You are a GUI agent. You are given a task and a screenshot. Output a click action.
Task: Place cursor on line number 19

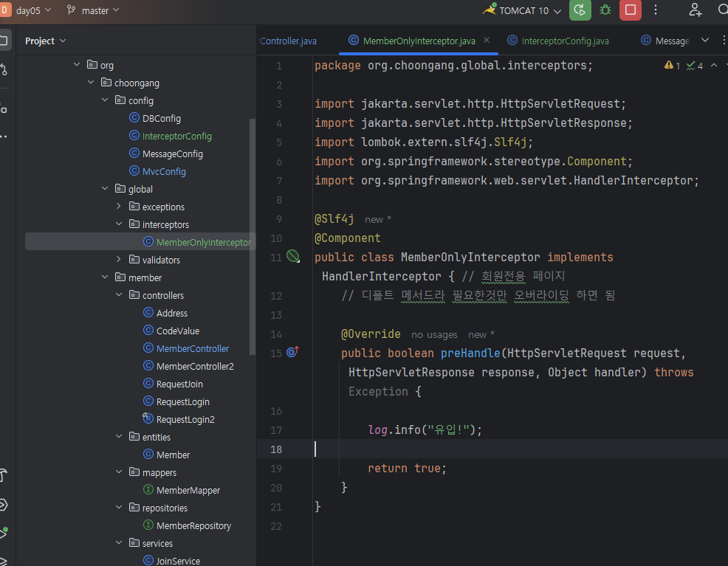click(276, 469)
